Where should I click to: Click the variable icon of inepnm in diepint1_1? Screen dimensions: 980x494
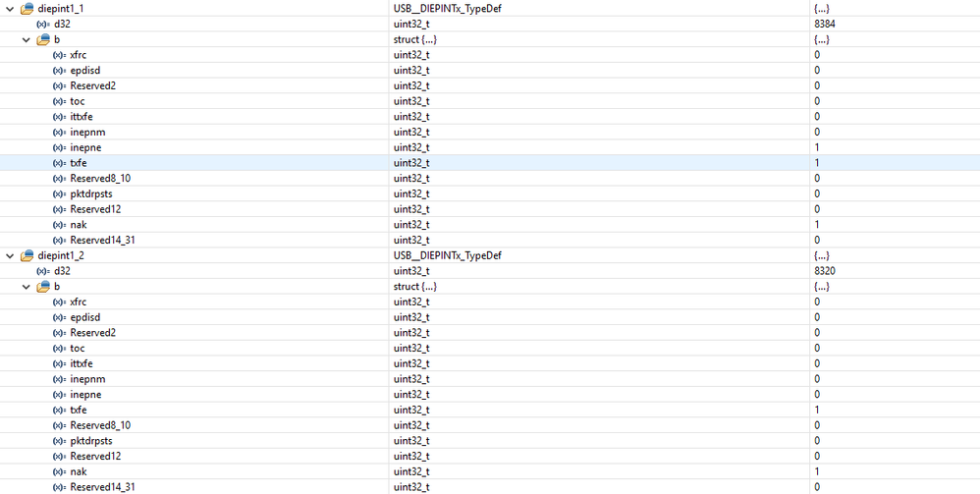pyautogui.click(x=59, y=132)
